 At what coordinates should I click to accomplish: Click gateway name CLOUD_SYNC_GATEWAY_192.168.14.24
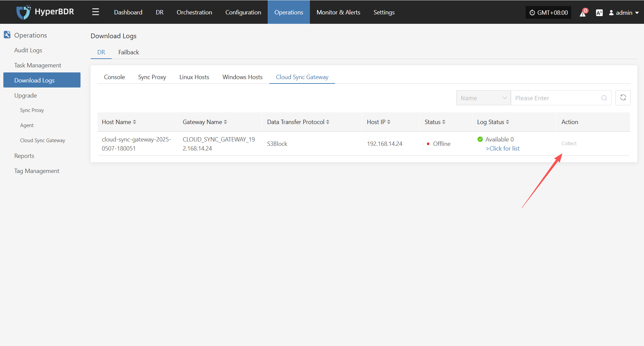(x=219, y=144)
